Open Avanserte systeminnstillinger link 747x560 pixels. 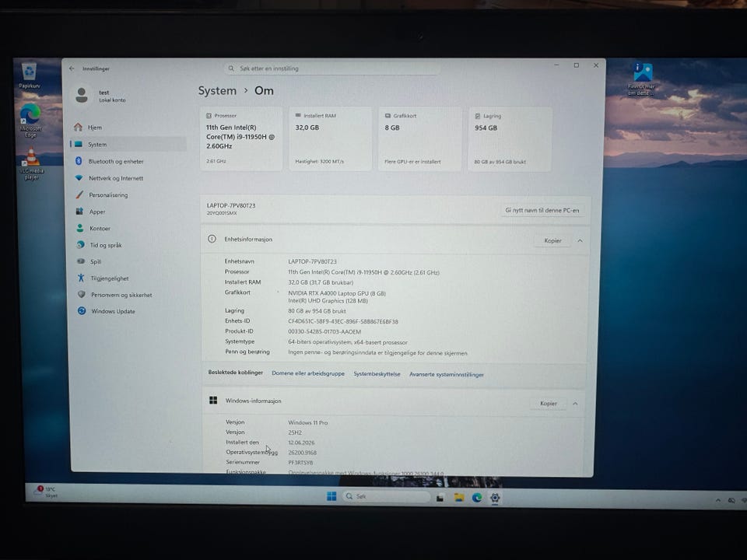coord(447,375)
